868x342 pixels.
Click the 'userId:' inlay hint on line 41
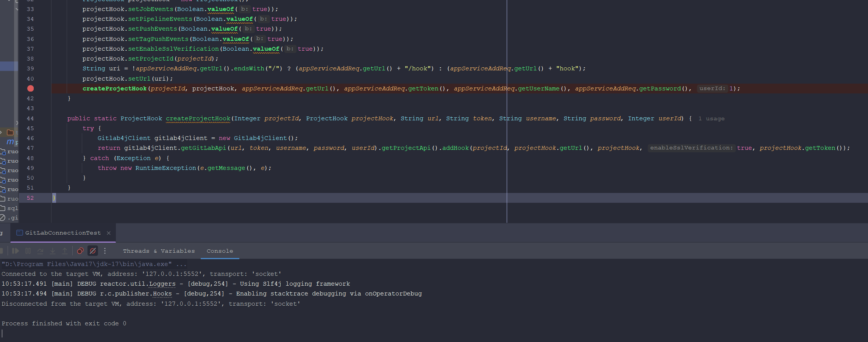click(x=712, y=89)
